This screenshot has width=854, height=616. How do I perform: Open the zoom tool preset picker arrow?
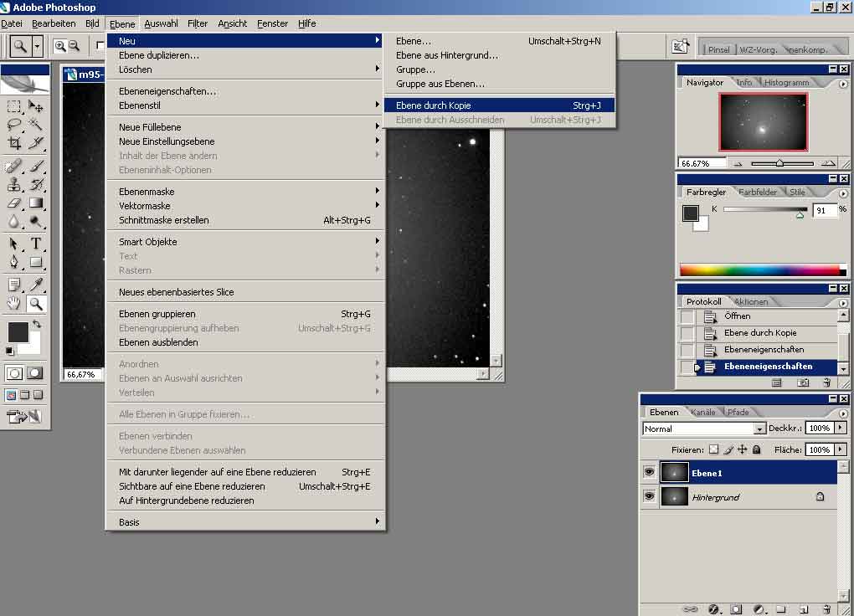[x=37, y=47]
